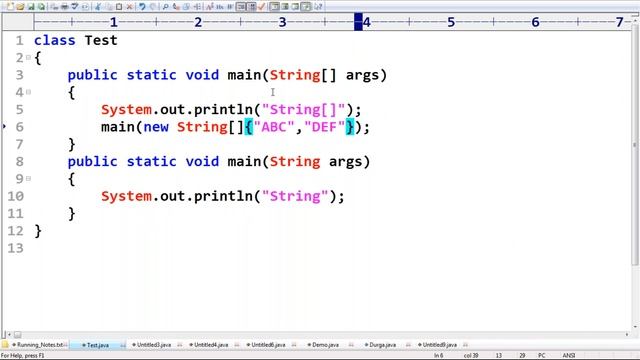Create a new document via toolbar icon

[x=10, y=7]
